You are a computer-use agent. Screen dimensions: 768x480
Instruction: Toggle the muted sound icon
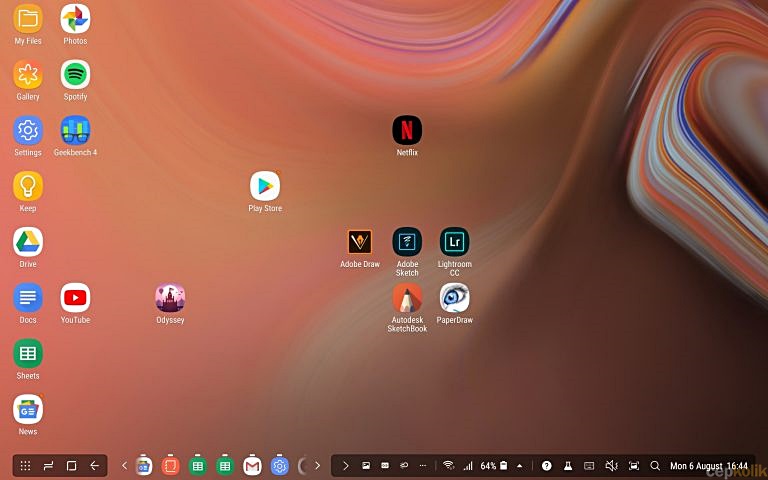[611, 466]
